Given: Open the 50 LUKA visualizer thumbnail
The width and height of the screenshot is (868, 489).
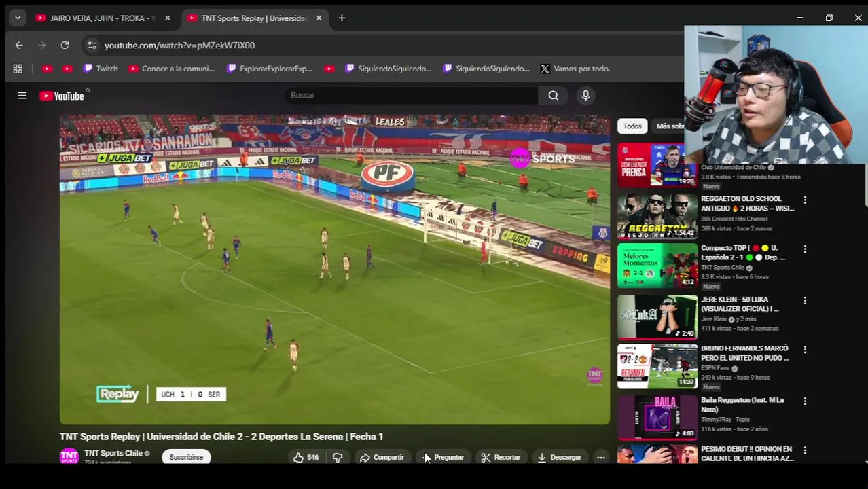Looking at the screenshot, I should click(657, 316).
